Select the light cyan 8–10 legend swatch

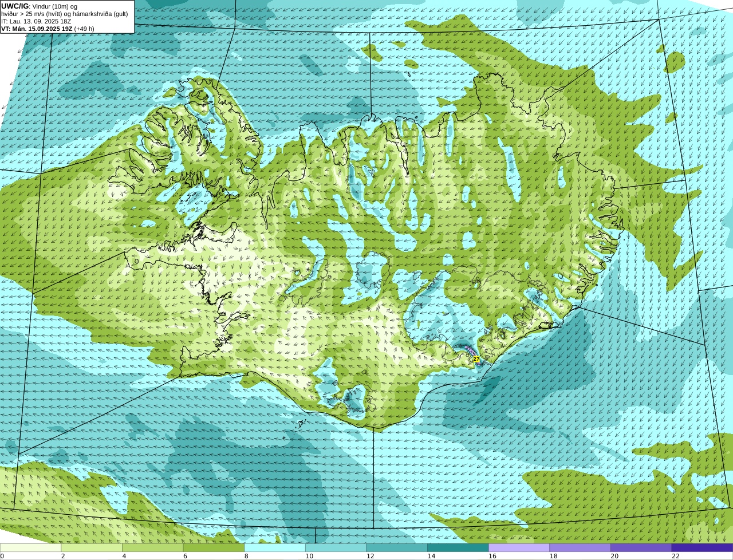275,547
